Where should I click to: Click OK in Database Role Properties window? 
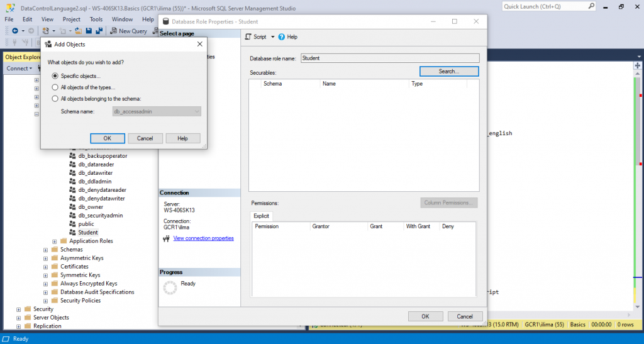click(x=426, y=316)
